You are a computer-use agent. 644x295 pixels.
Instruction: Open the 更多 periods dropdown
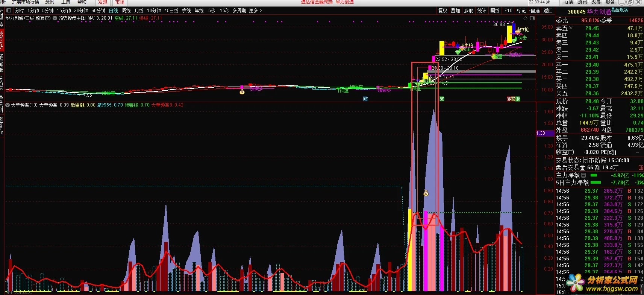pyautogui.click(x=255, y=11)
